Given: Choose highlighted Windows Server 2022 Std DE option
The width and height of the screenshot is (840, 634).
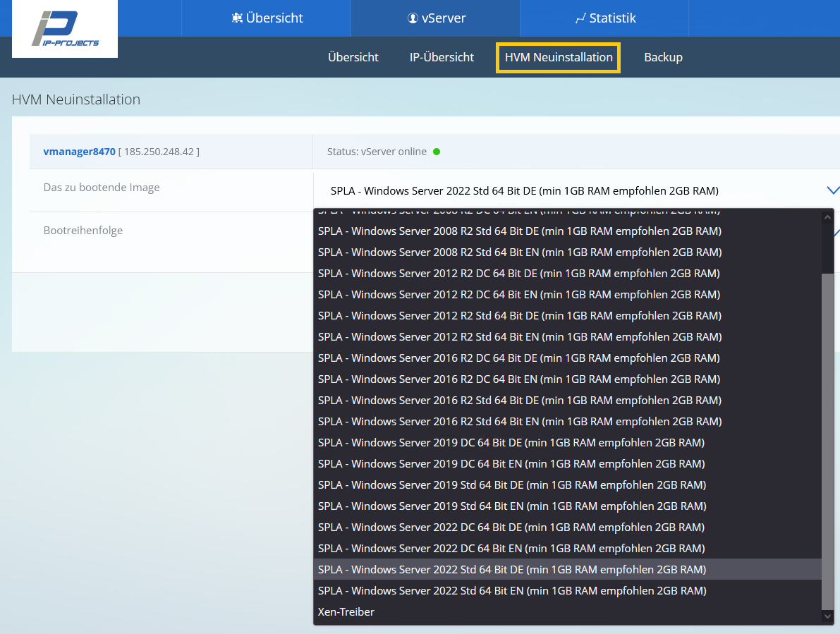Looking at the screenshot, I should pos(567,570).
